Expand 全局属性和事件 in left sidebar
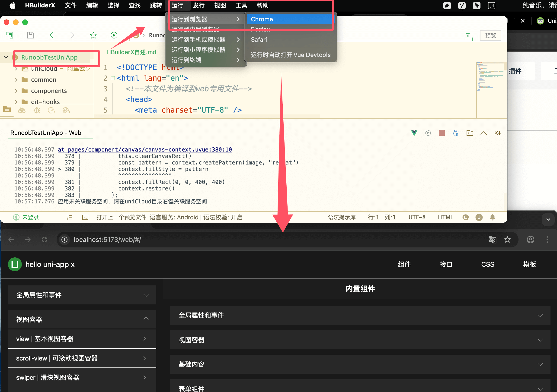Viewport: 557px width, 392px height. pos(82,295)
